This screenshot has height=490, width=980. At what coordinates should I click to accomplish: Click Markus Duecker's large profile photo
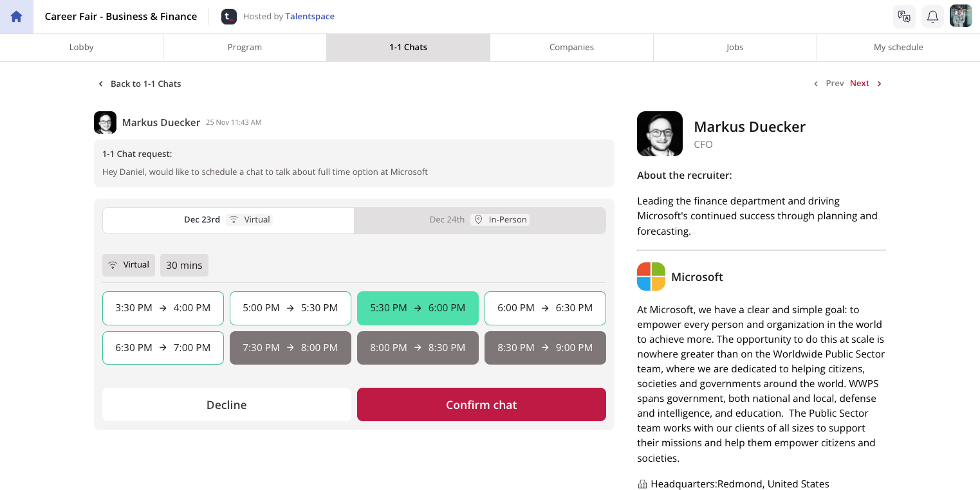click(660, 134)
